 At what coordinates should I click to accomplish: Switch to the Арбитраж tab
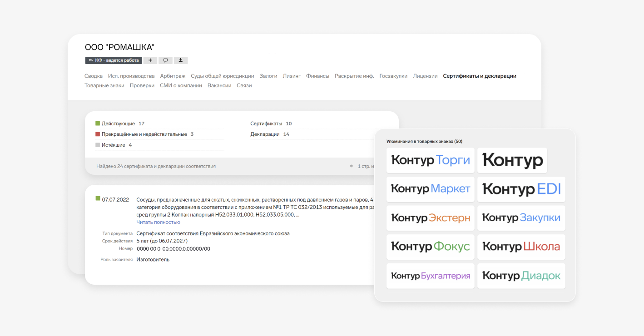coord(173,76)
